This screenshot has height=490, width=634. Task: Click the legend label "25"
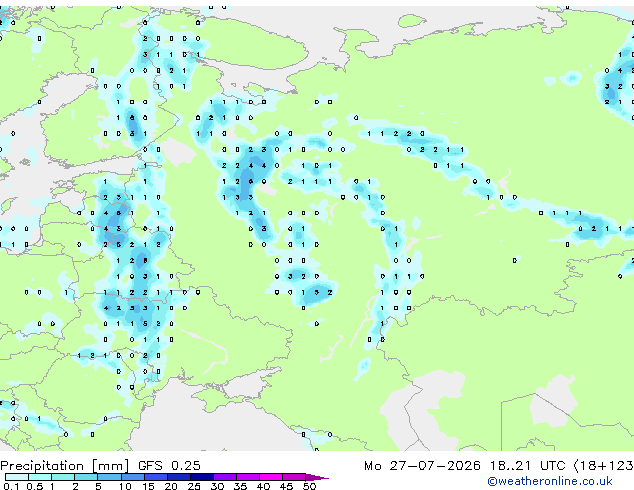pyautogui.click(x=194, y=486)
